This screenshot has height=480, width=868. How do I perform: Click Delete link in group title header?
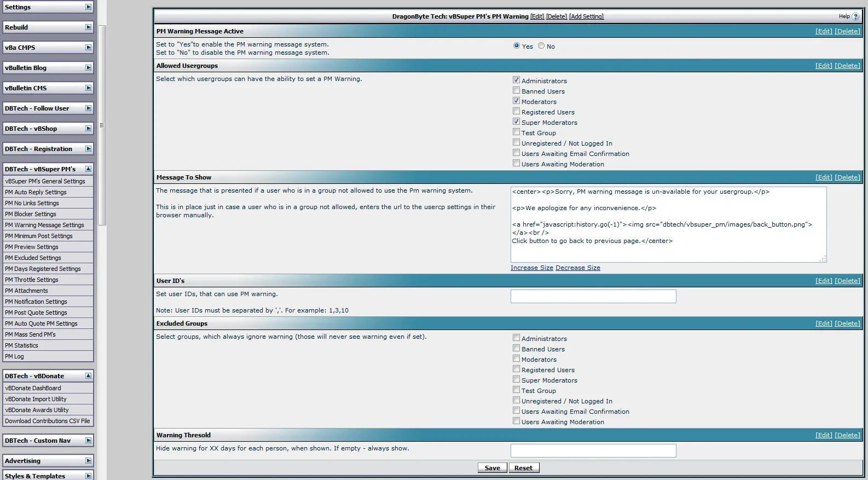(x=557, y=16)
